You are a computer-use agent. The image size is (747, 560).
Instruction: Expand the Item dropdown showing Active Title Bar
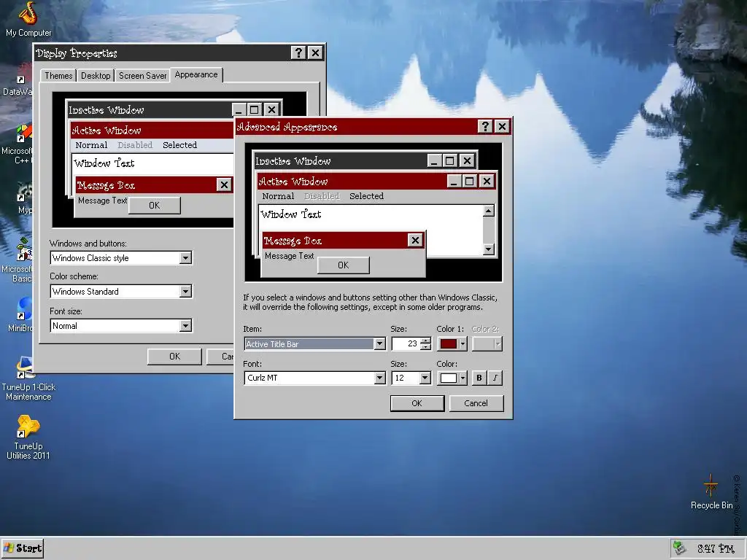(x=379, y=344)
